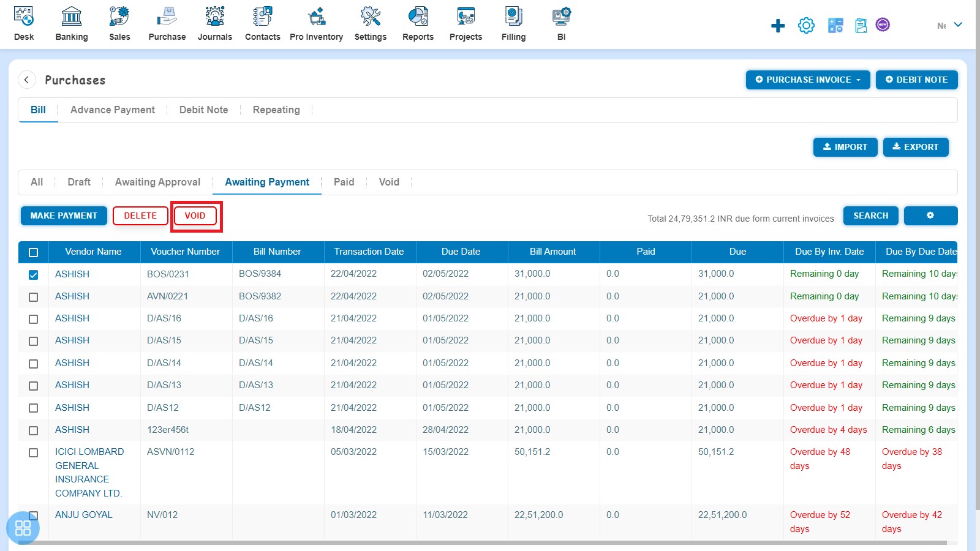Uncheck the BOS/0231 row checkbox
The image size is (980, 551).
tap(34, 275)
